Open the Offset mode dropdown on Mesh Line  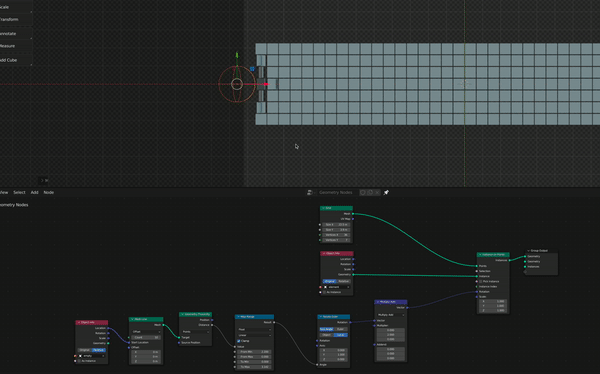point(146,332)
